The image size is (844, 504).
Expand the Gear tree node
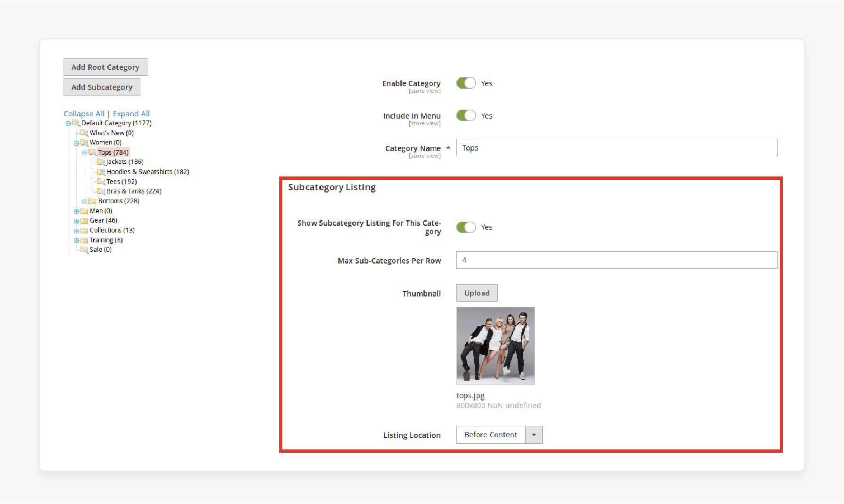tap(76, 221)
